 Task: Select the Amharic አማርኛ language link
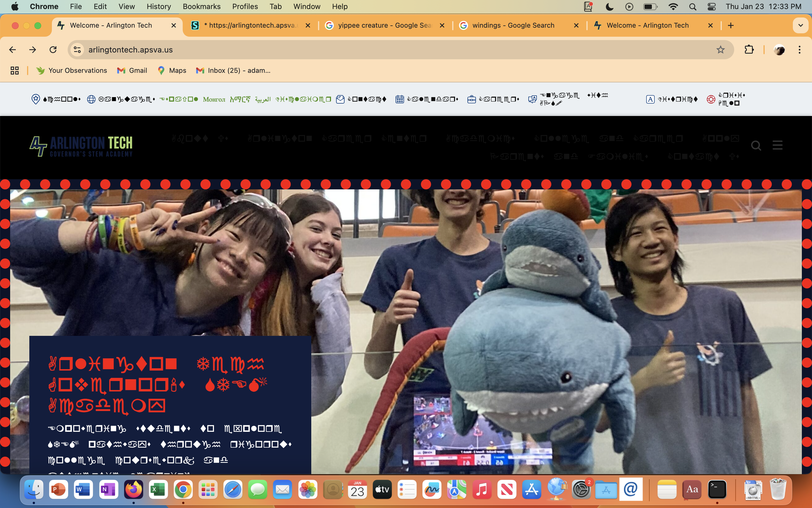(x=240, y=99)
